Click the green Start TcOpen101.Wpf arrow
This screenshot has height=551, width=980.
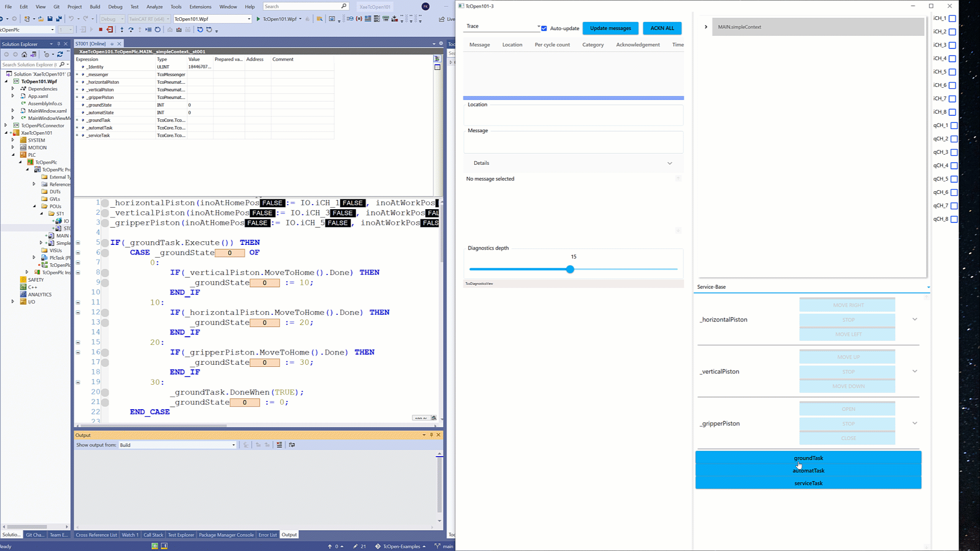[258, 19]
